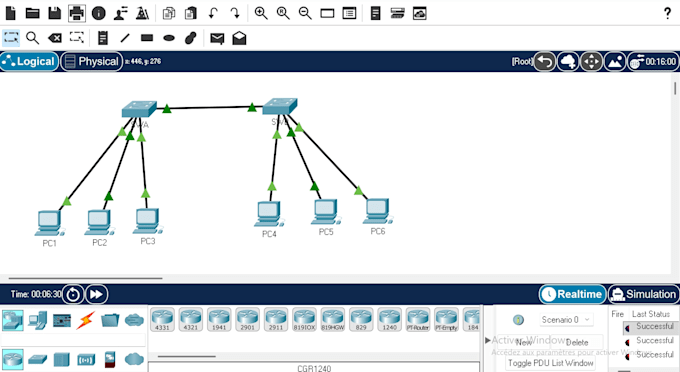
Task: Select the left switch connected to PC1
Action: pos(139,109)
